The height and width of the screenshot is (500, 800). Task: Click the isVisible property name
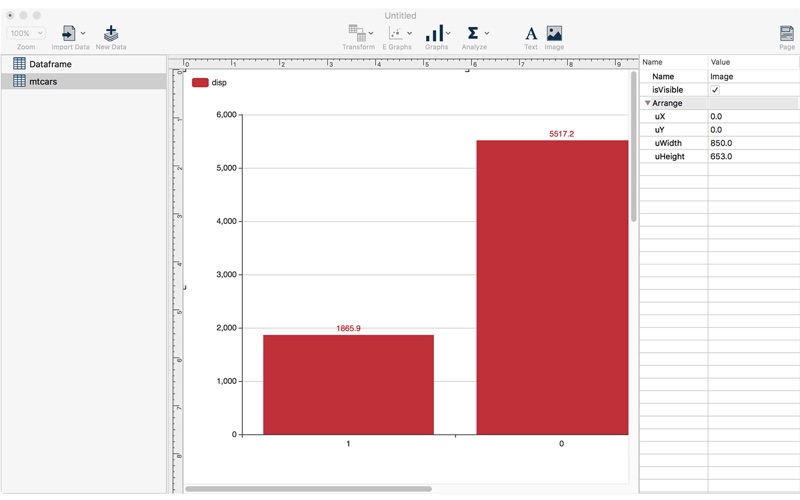tap(667, 90)
